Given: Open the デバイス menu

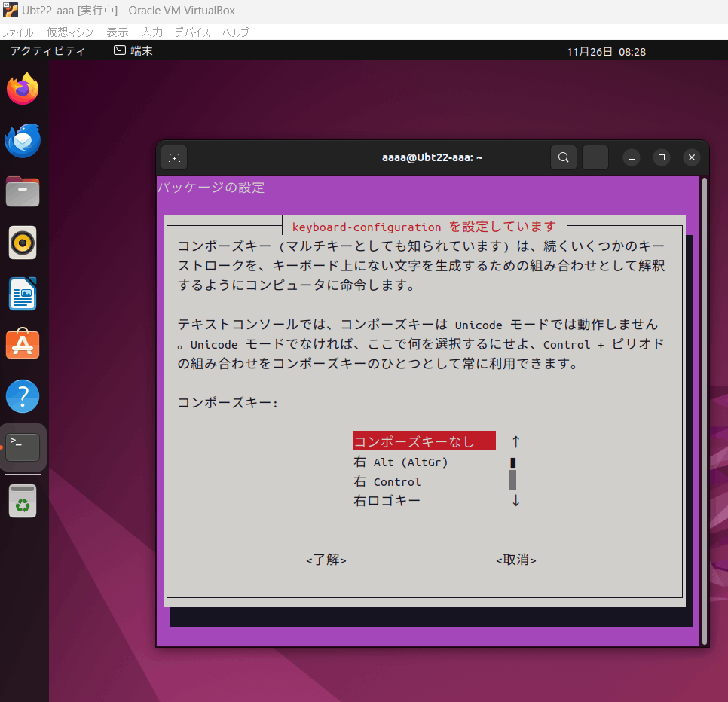Looking at the screenshot, I should click(x=192, y=32).
